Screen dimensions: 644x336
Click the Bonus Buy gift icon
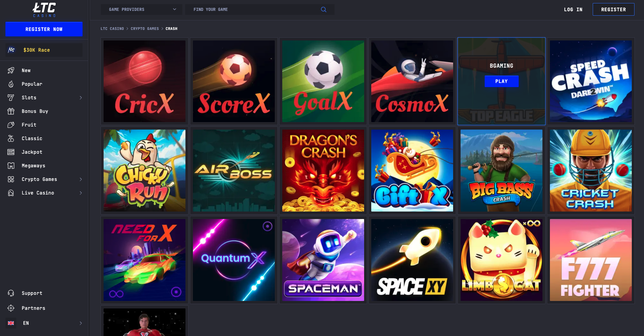pos(11,111)
